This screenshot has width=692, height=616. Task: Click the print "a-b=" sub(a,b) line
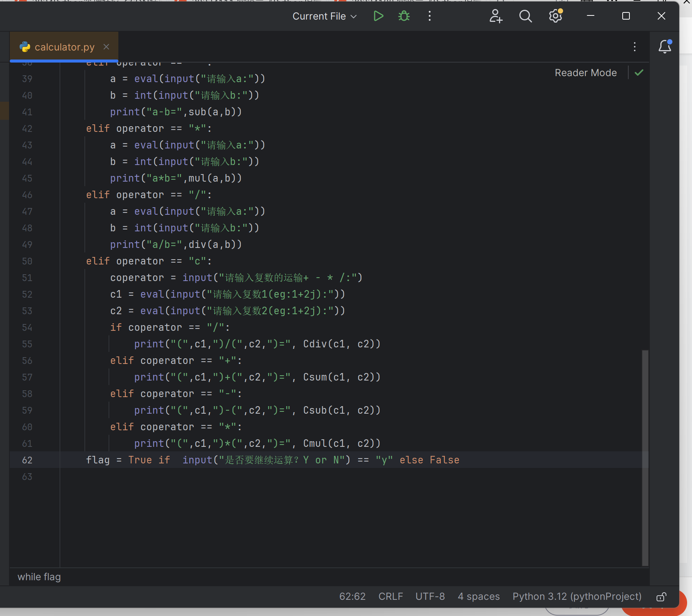[x=176, y=112]
